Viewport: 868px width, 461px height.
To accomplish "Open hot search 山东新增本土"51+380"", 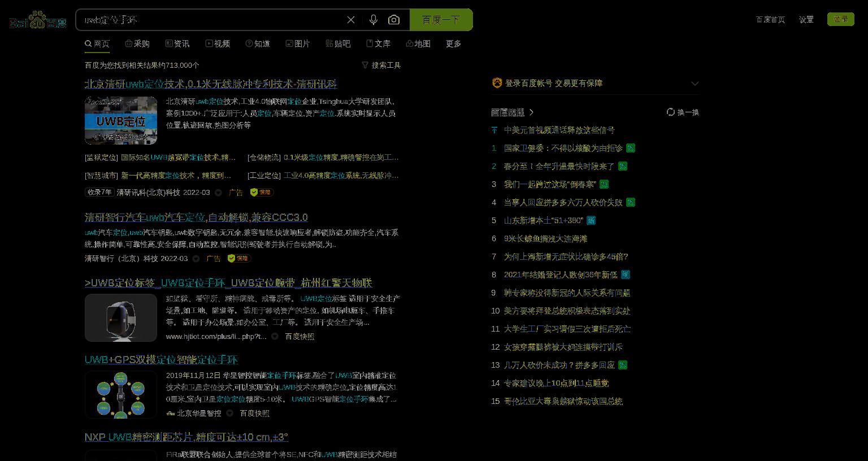I will click(x=544, y=220).
